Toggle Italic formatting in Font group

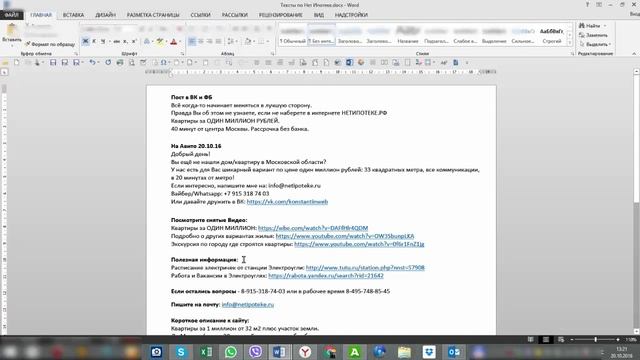94,41
